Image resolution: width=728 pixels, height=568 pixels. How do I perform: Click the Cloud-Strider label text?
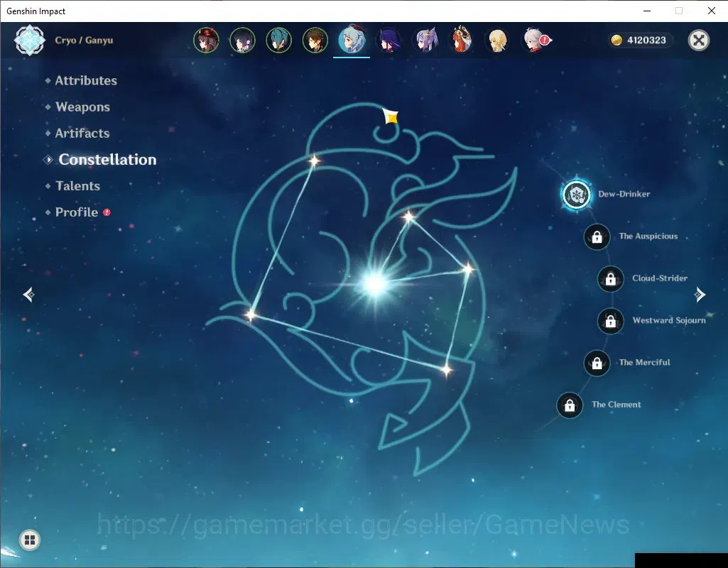[x=660, y=278]
